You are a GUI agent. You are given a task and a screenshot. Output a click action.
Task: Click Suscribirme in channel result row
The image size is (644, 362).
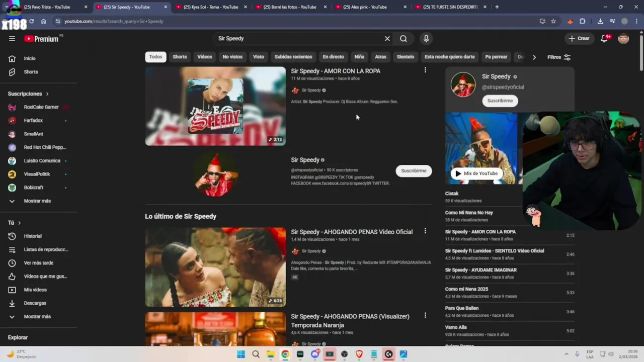coord(414,171)
